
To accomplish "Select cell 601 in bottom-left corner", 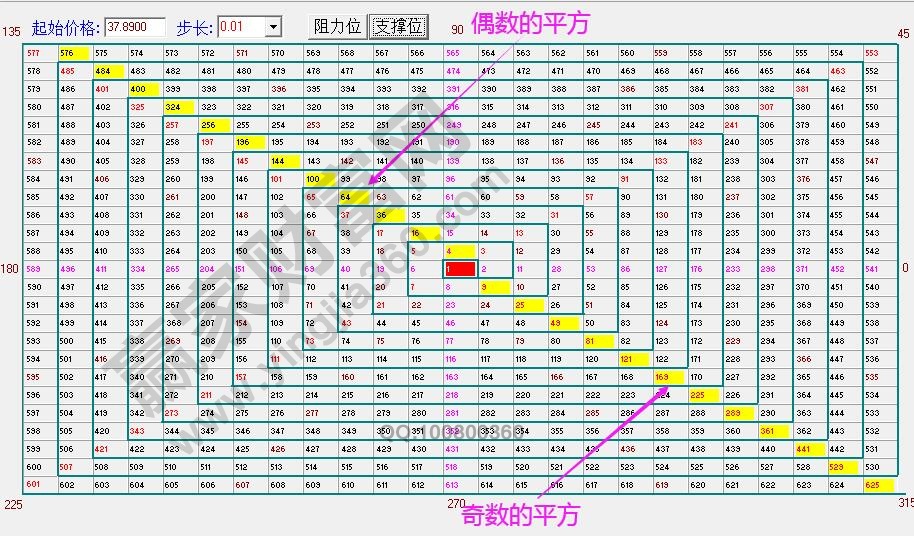I will tap(34, 485).
